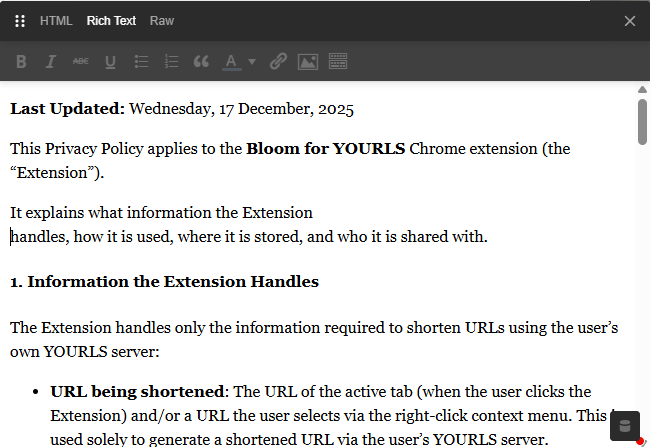Open the text color dropdown arrow
Viewport: 650px width, 447px height.
point(252,62)
